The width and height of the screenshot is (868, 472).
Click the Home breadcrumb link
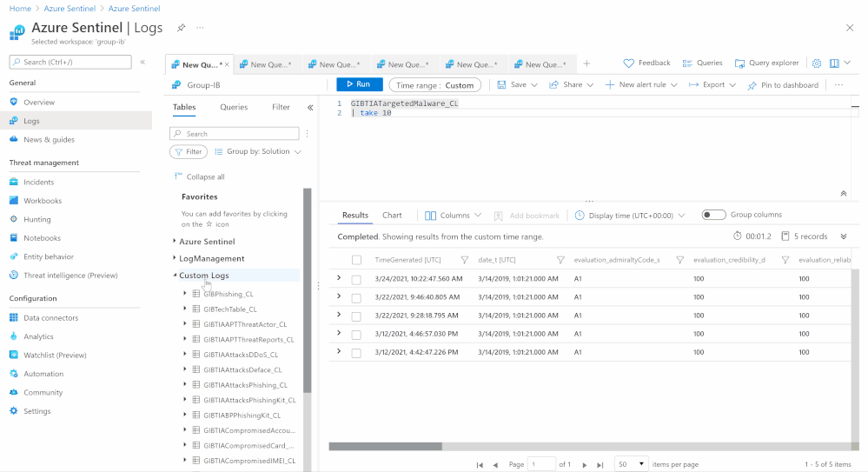click(20, 8)
